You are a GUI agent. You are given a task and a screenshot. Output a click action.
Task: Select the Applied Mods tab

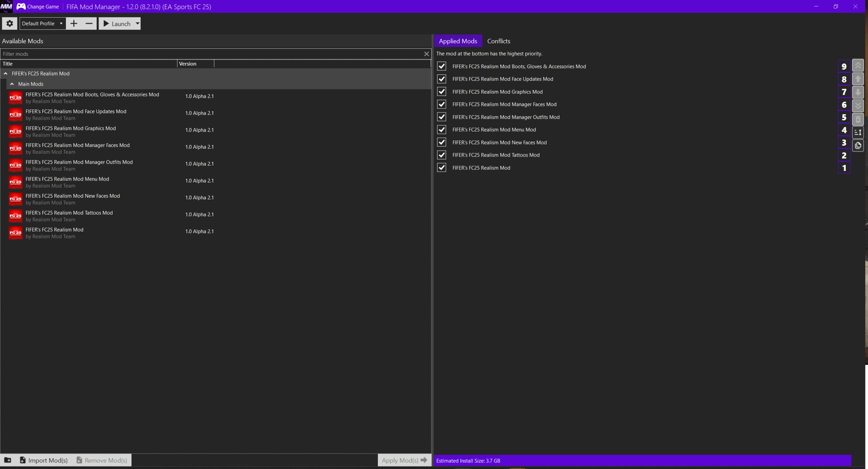point(458,41)
